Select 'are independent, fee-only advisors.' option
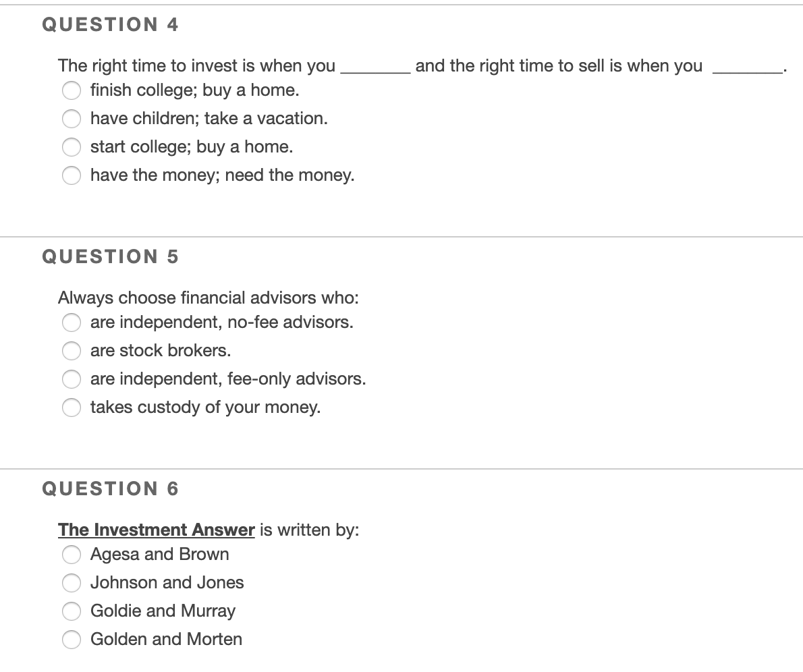803x672 pixels. pos(72,379)
